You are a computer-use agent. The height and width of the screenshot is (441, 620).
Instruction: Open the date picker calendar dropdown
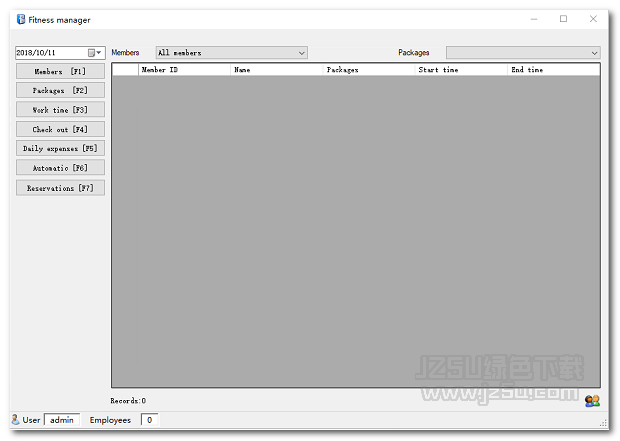pyautogui.click(x=95, y=53)
